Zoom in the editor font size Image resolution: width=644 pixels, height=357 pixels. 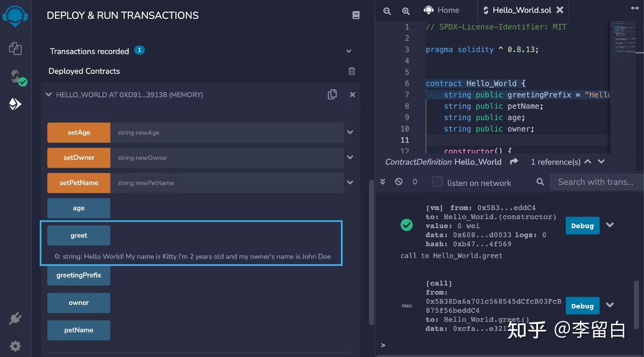tap(406, 11)
